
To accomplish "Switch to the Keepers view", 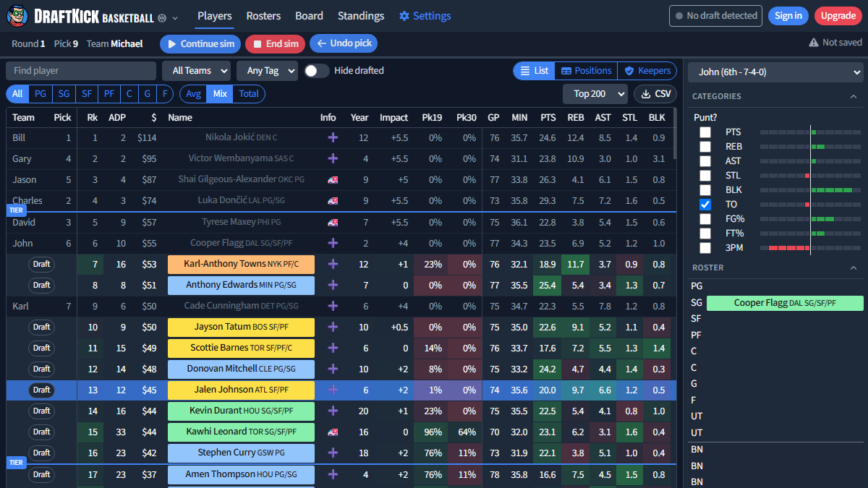I will click(647, 71).
